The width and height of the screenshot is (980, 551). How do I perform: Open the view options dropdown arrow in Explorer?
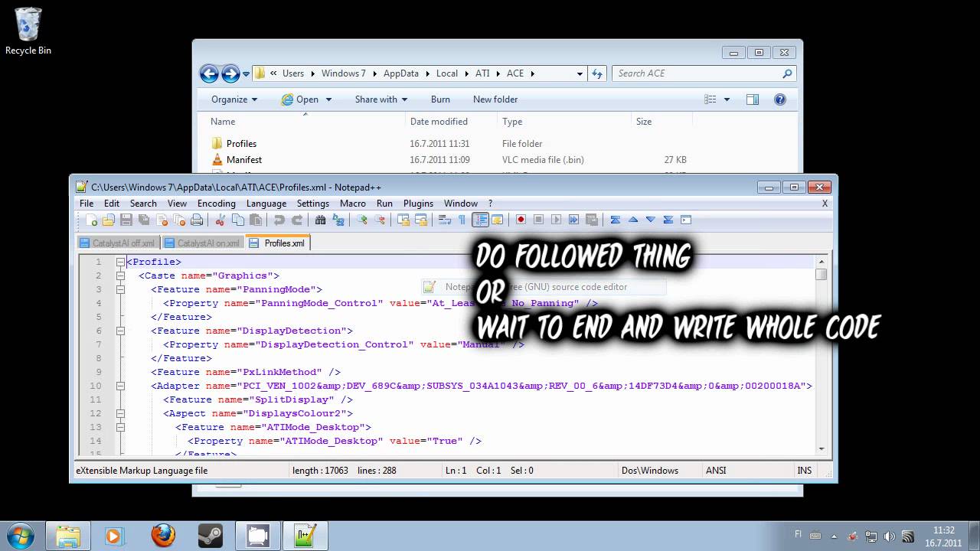pos(727,99)
